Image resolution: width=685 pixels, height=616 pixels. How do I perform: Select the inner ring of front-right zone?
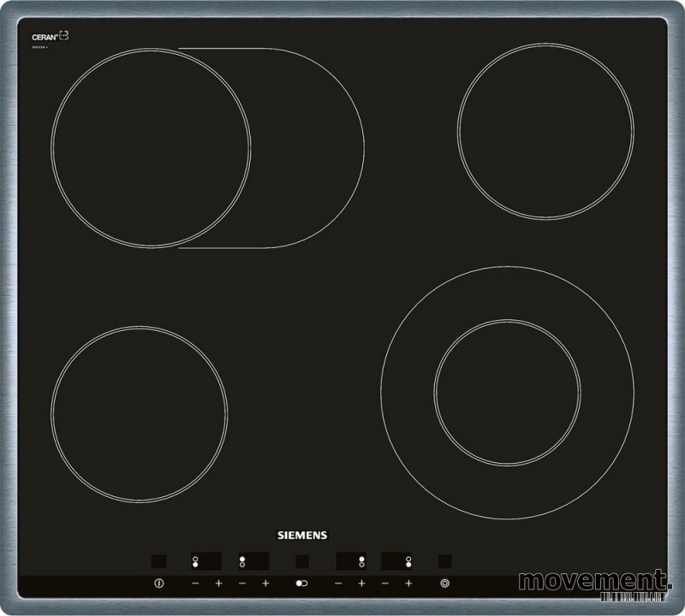click(x=507, y=393)
